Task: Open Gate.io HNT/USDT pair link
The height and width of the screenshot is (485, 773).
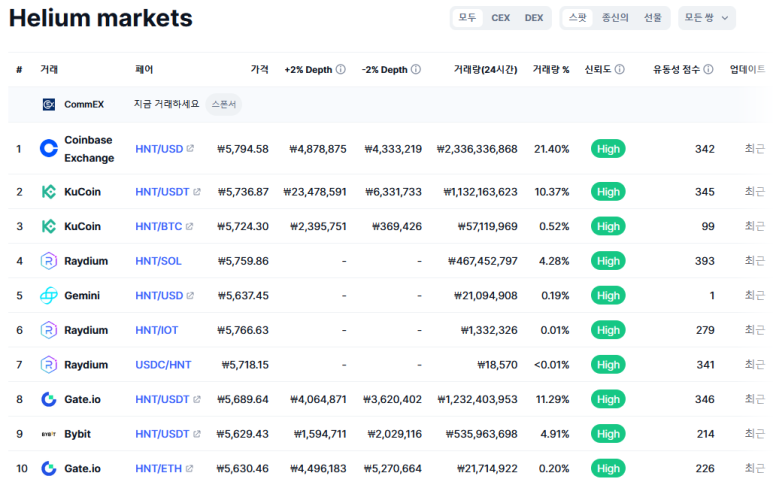Action: [162, 399]
